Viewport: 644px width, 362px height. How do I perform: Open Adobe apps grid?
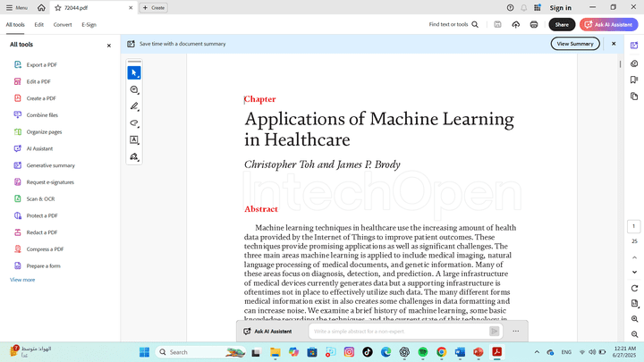pos(538,8)
